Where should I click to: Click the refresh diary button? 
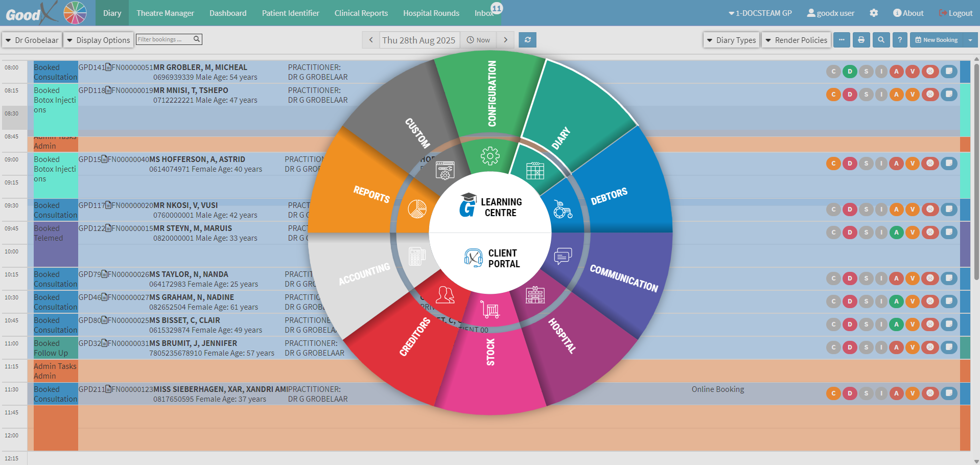coord(527,40)
